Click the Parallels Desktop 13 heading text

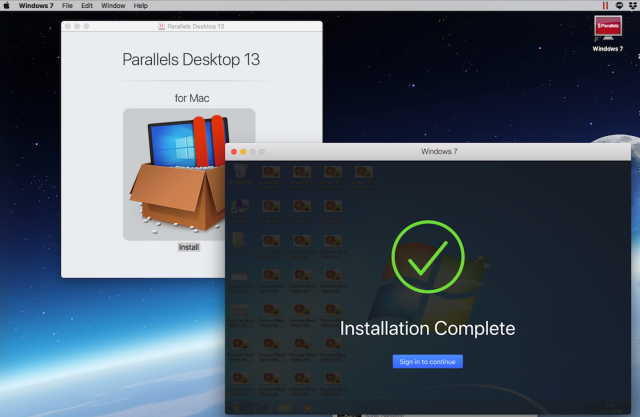point(191,60)
